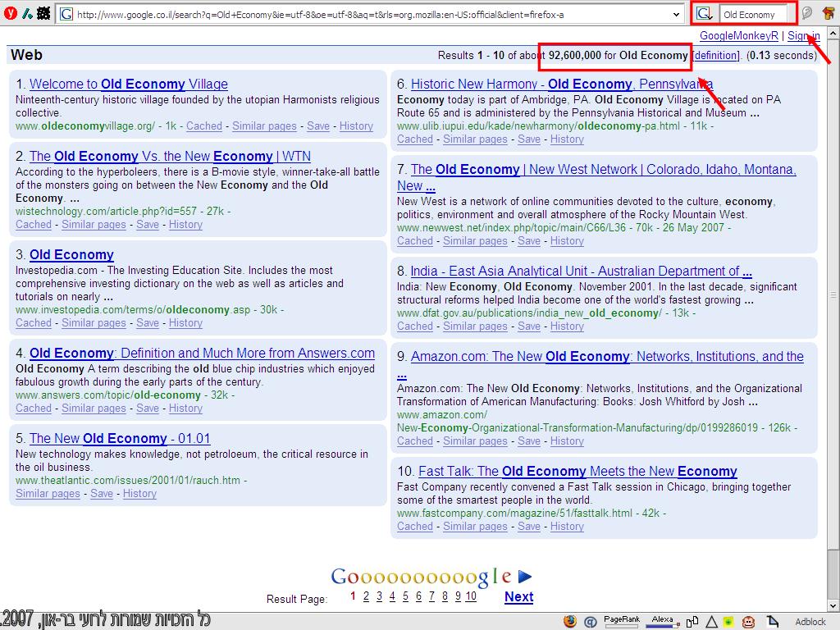Click the Sign in link
This screenshot has height=630, width=840.
tap(804, 36)
